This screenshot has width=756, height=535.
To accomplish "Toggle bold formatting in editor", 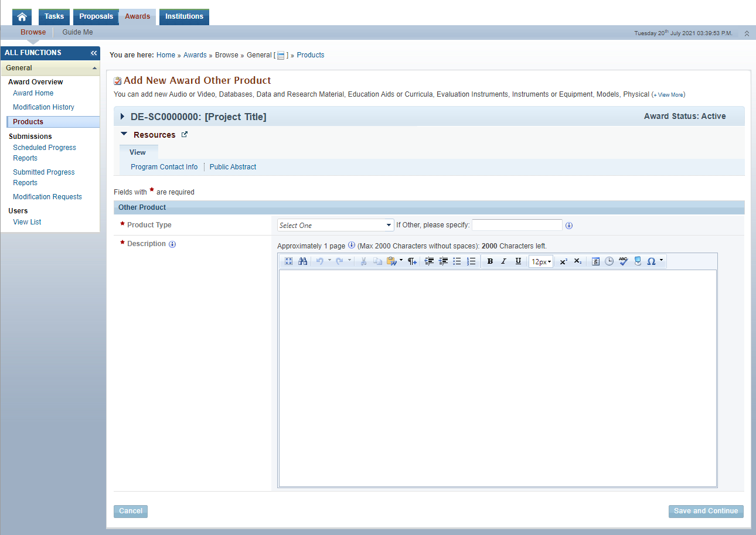I will point(490,261).
